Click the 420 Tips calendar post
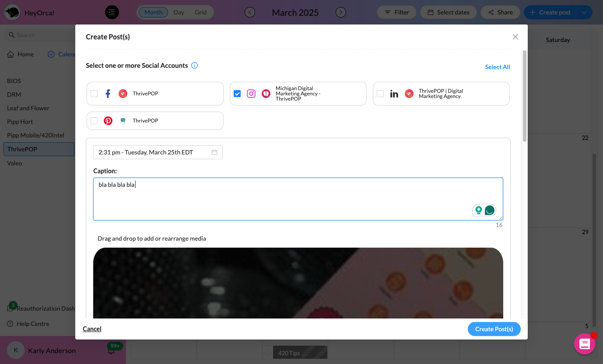Viewport: 603px width, 364px height. click(x=300, y=353)
